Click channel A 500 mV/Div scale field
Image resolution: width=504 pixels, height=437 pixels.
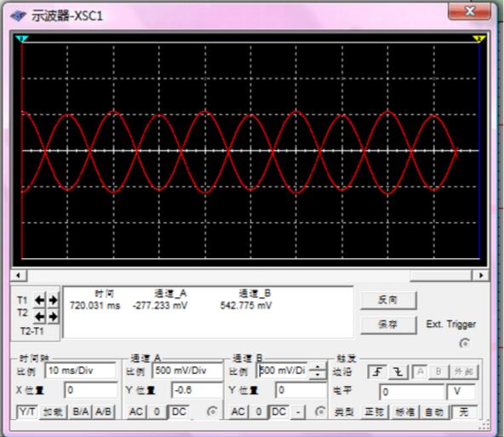187,371
